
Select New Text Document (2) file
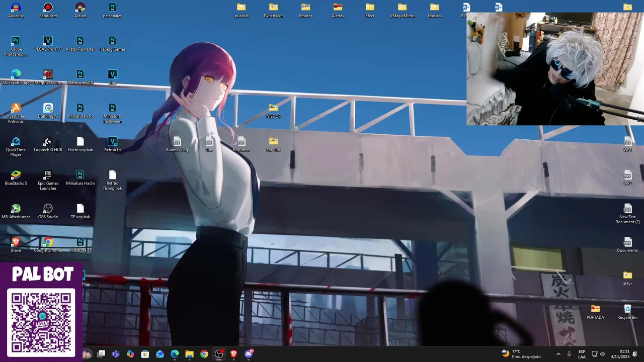(x=627, y=214)
